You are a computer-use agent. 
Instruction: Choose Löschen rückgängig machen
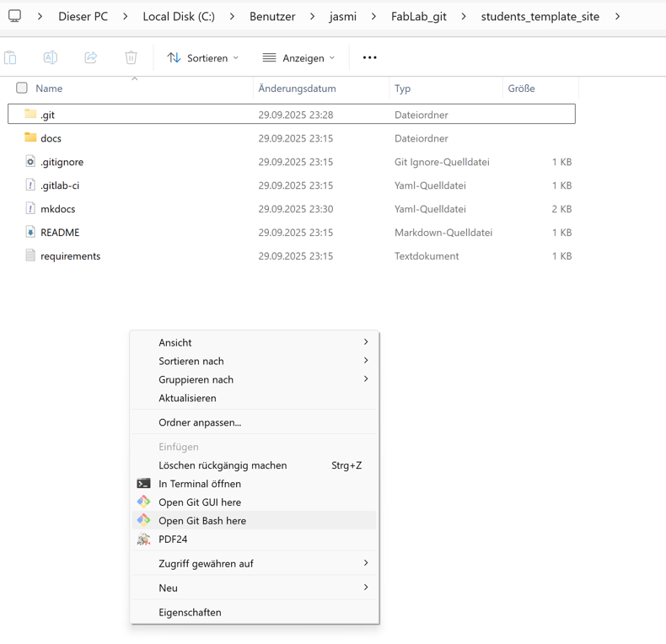point(254,465)
